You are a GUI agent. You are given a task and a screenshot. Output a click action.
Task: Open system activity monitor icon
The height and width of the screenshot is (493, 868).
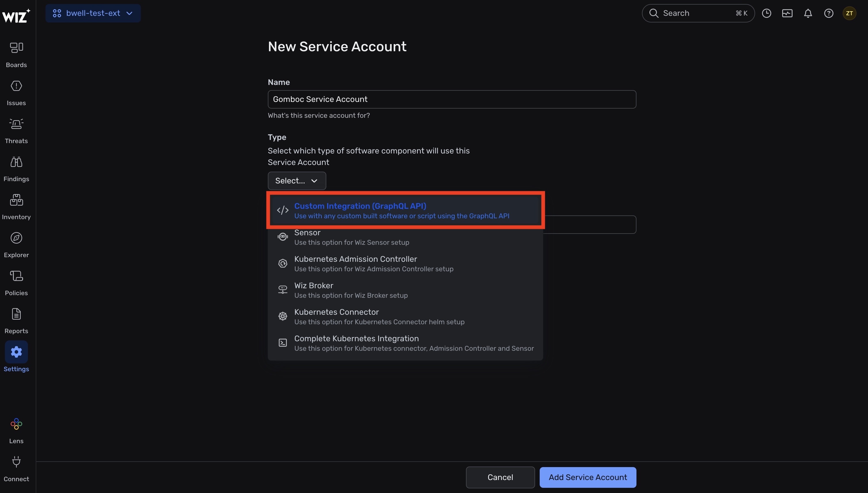[787, 13]
